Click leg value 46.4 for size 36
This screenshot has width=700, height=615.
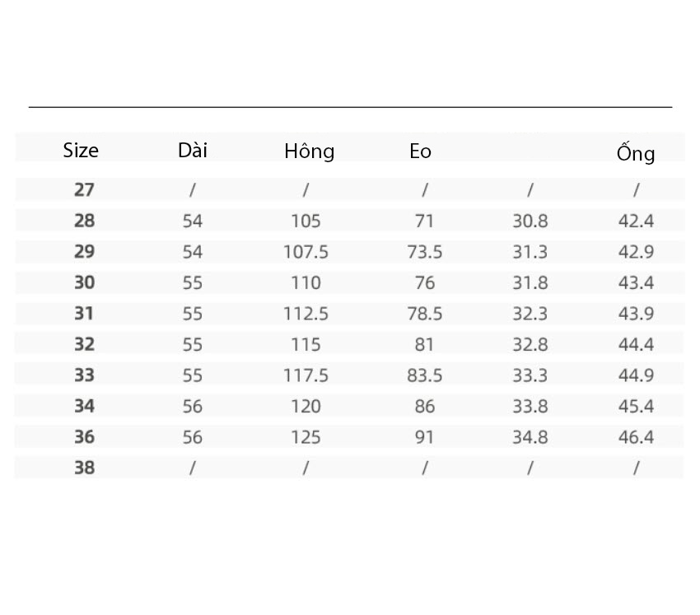tap(636, 437)
